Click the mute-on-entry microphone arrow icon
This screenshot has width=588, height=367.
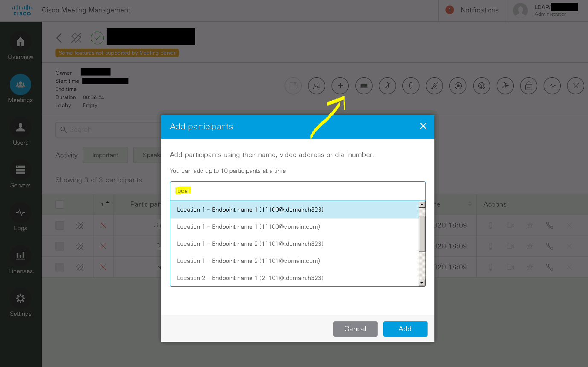(x=505, y=86)
